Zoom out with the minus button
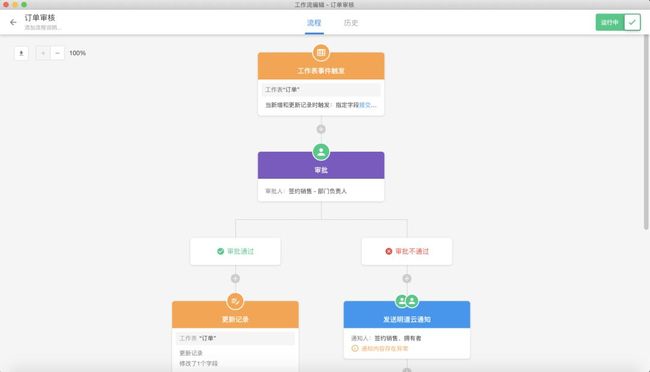 point(58,53)
